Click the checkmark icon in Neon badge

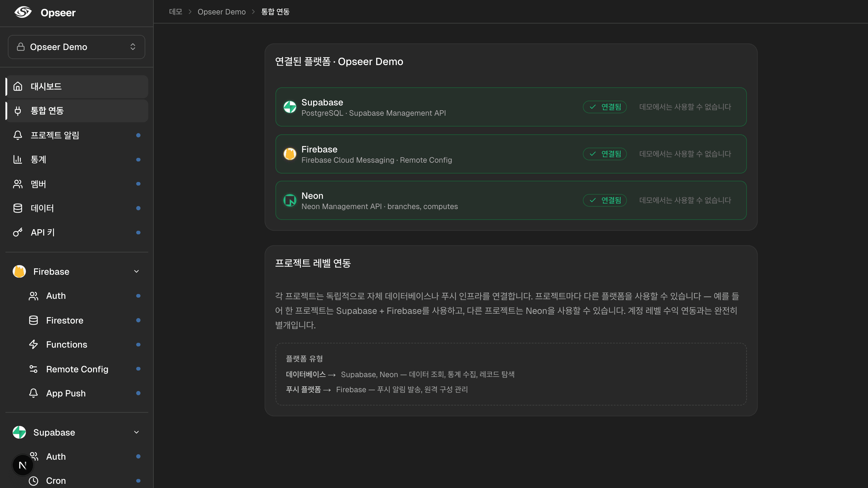pos(593,200)
